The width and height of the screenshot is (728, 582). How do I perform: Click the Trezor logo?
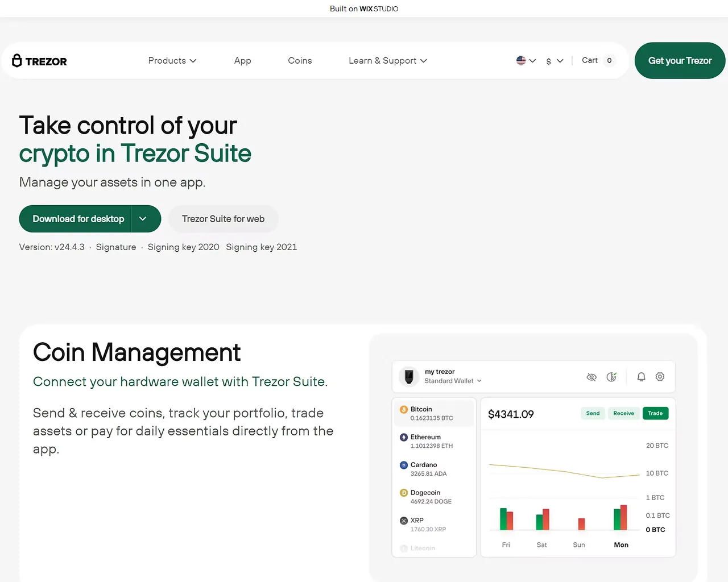[x=39, y=61]
